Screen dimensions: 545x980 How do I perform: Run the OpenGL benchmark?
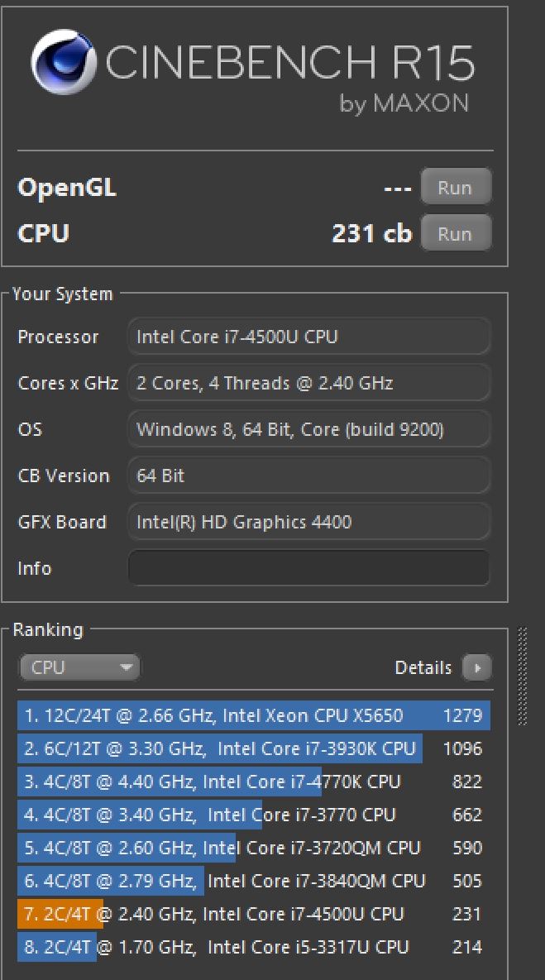click(x=455, y=188)
